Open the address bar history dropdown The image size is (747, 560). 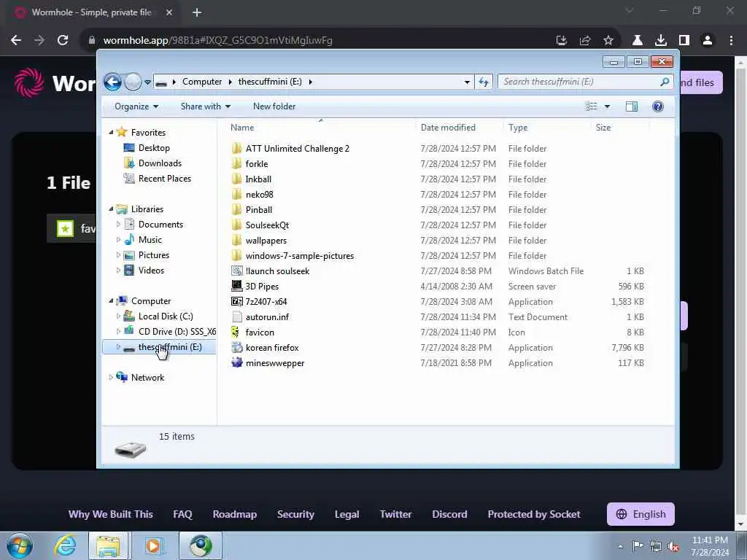click(467, 82)
